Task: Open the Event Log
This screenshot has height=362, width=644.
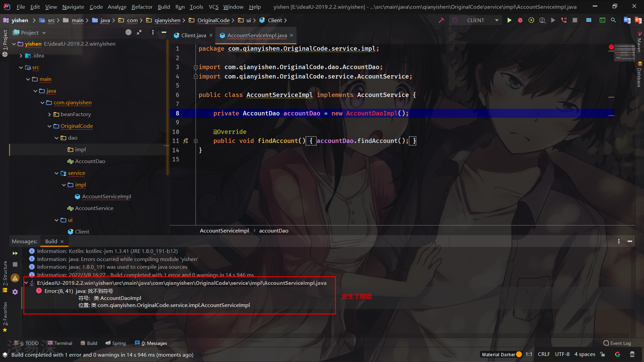Action: [617, 343]
